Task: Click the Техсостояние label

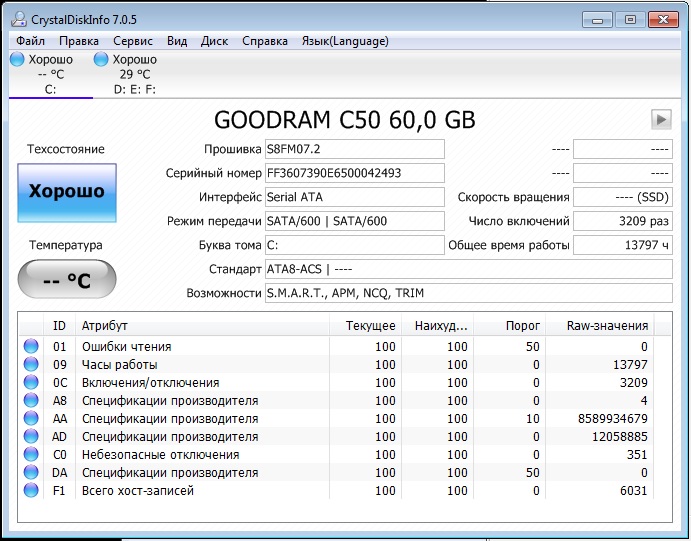Action: click(x=66, y=149)
